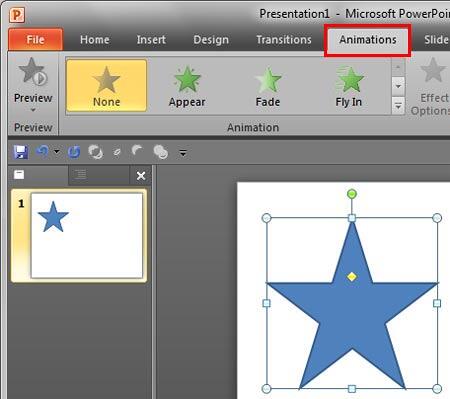
Task: Click the right-middle sizing handle of star
Action: 437,303
